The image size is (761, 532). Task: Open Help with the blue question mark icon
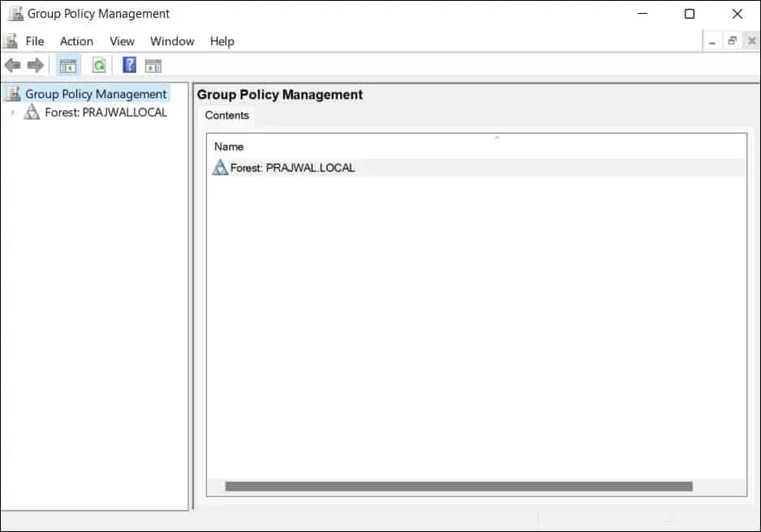pyautogui.click(x=130, y=65)
